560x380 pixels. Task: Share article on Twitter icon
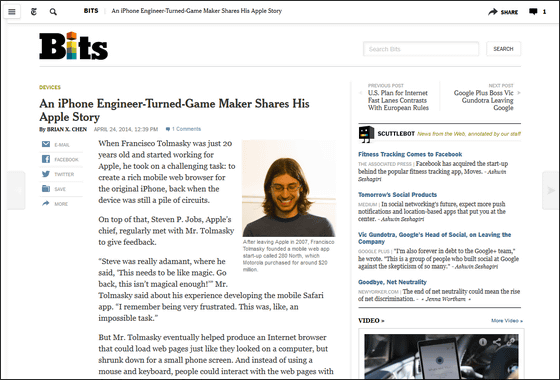(x=46, y=174)
